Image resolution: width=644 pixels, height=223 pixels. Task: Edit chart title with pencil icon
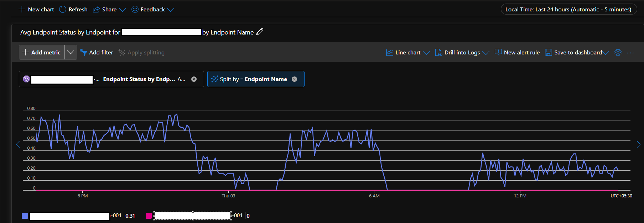point(260,32)
